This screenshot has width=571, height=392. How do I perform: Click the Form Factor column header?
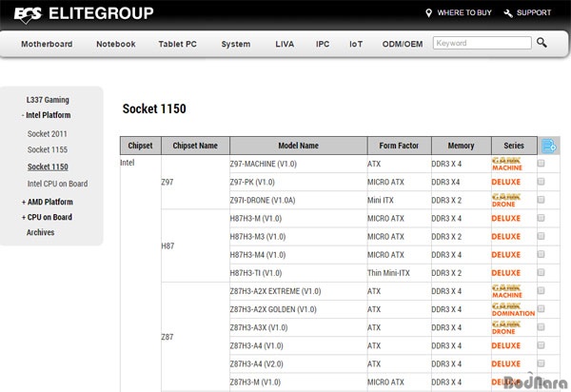point(399,146)
